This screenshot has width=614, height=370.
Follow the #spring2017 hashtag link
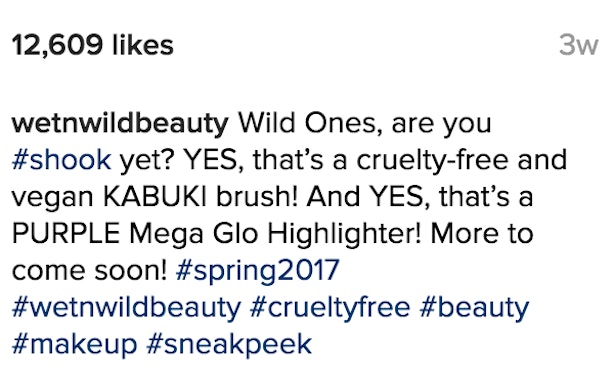tap(257, 270)
